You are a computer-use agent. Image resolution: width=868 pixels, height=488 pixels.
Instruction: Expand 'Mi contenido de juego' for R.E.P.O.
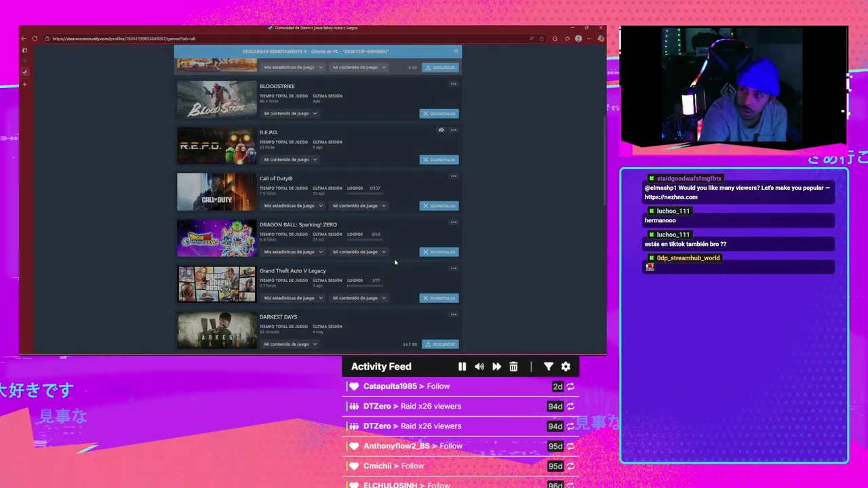(291, 159)
